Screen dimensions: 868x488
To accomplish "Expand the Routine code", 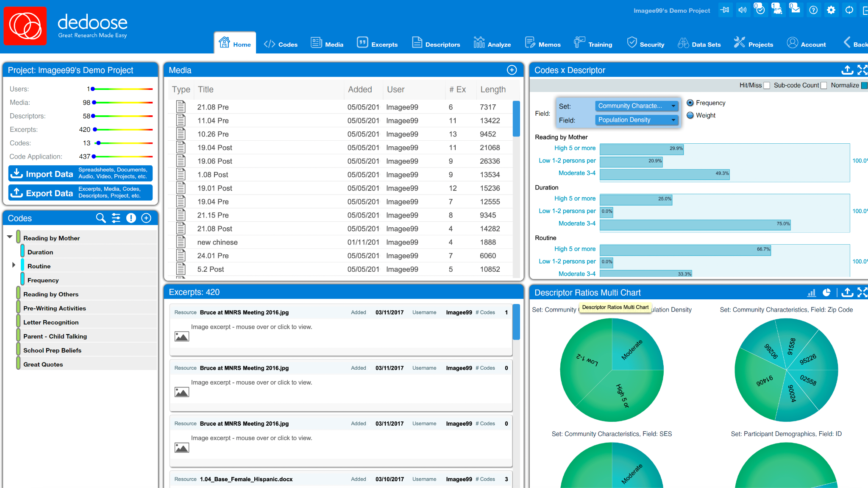I will 14,265.
